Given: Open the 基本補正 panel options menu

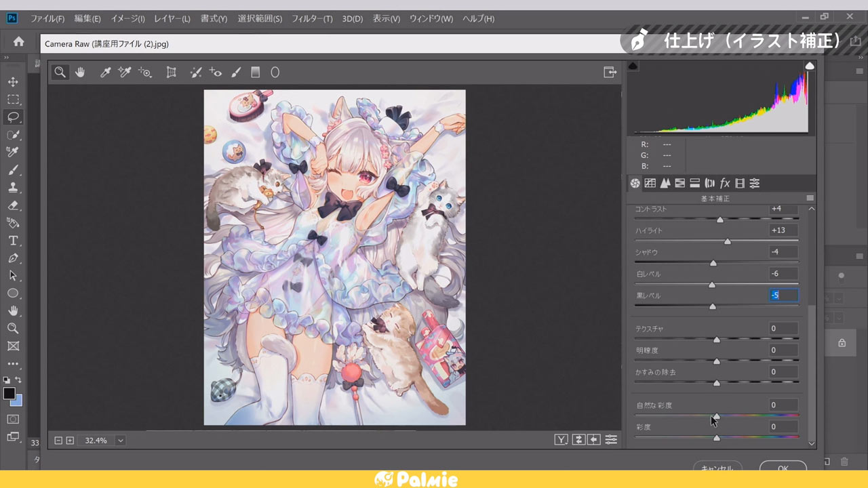Looking at the screenshot, I should tap(810, 199).
